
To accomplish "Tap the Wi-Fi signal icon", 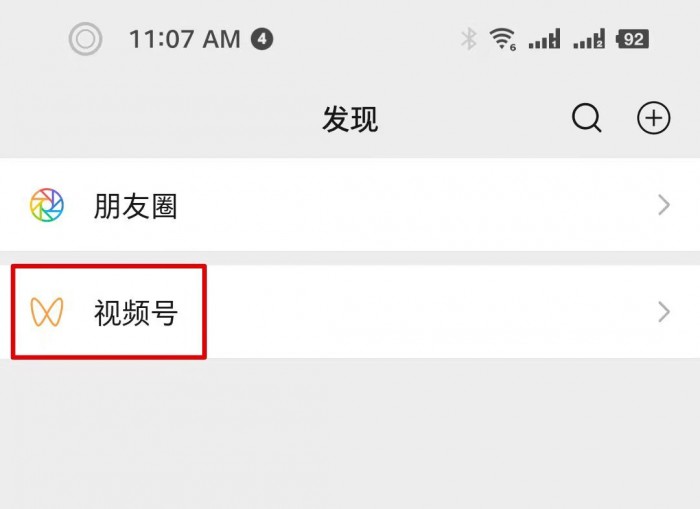I will point(502,39).
